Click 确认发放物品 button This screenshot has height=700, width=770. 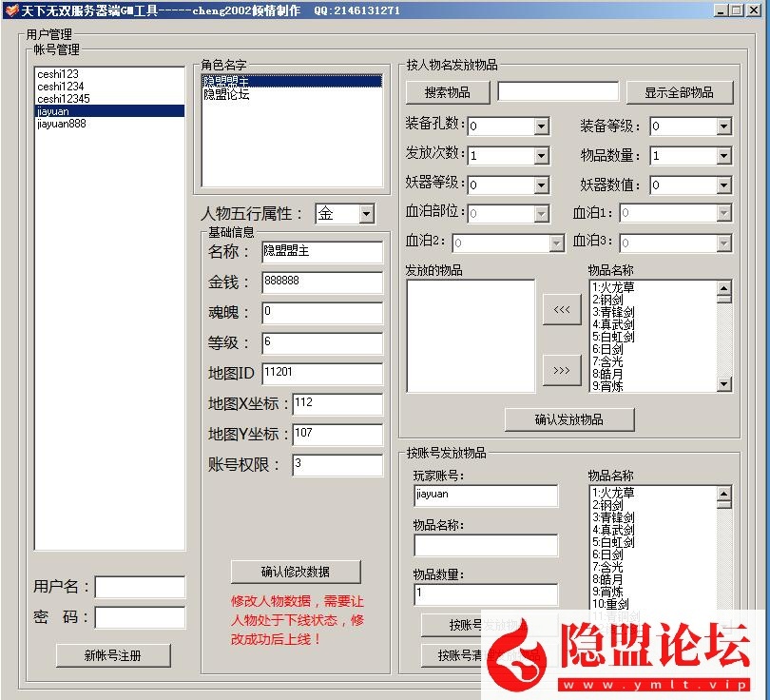click(569, 419)
